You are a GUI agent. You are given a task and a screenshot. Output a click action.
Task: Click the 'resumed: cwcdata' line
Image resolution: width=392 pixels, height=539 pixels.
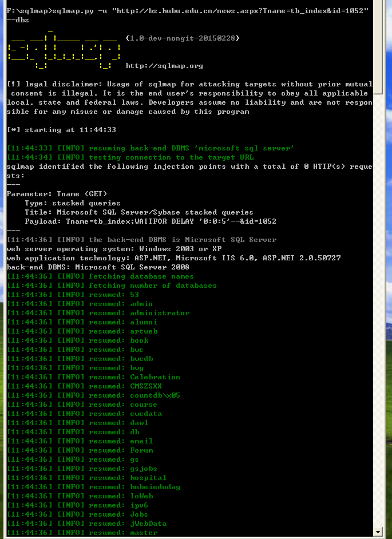coord(84,414)
